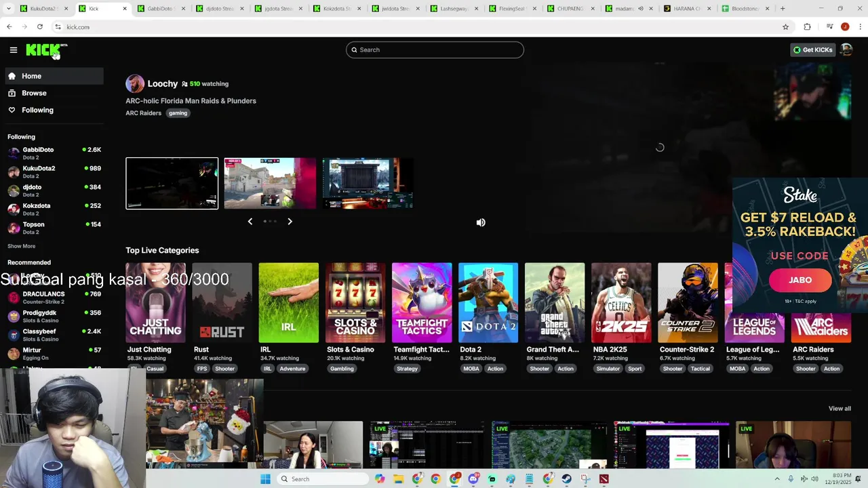Open Topson followed channel
This screenshot has width=868, height=488.
[54, 228]
